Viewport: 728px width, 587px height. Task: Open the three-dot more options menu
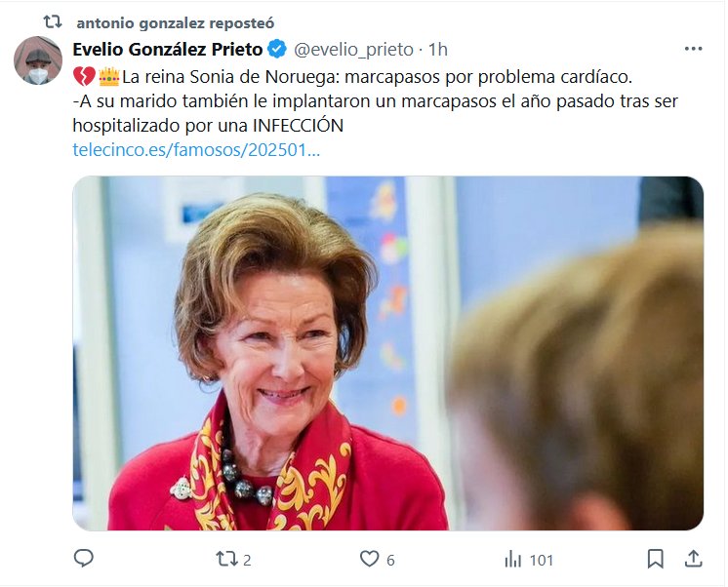coord(693,49)
